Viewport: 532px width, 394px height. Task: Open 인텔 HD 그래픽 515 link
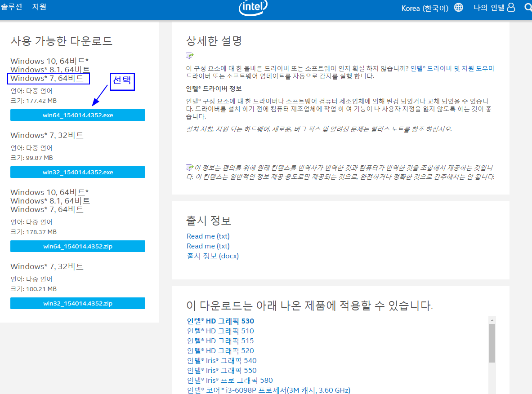220,341
